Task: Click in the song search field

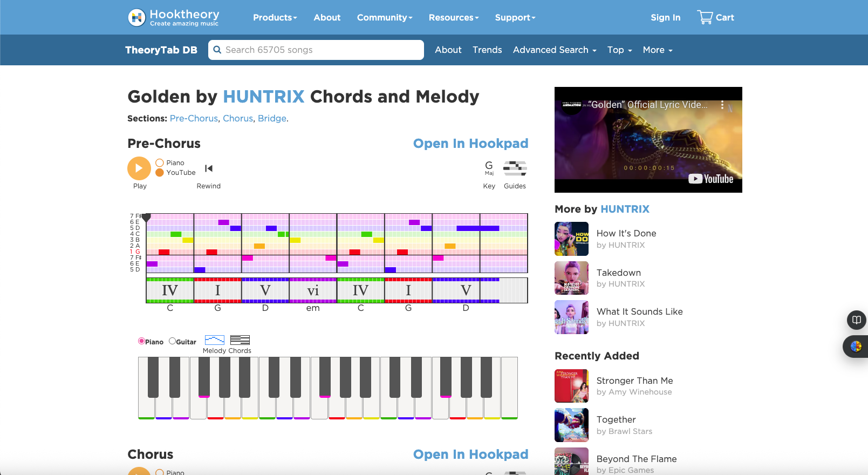Action: coord(316,50)
